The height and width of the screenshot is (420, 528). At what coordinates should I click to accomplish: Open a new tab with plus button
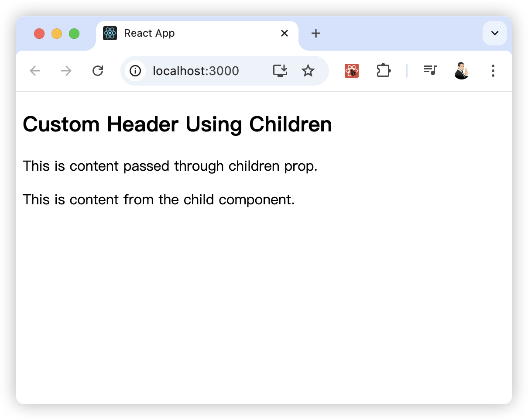pyautogui.click(x=316, y=33)
